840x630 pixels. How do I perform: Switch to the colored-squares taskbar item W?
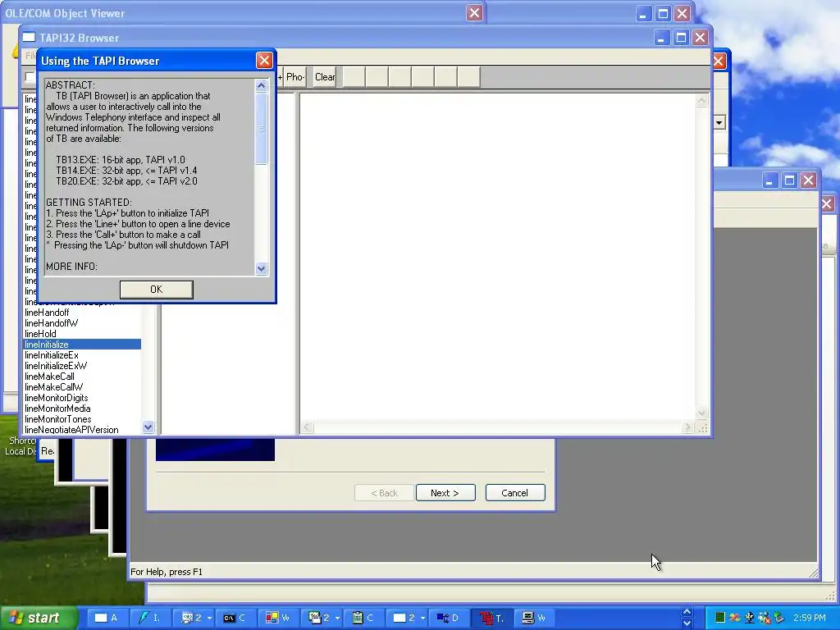[x=279, y=618]
